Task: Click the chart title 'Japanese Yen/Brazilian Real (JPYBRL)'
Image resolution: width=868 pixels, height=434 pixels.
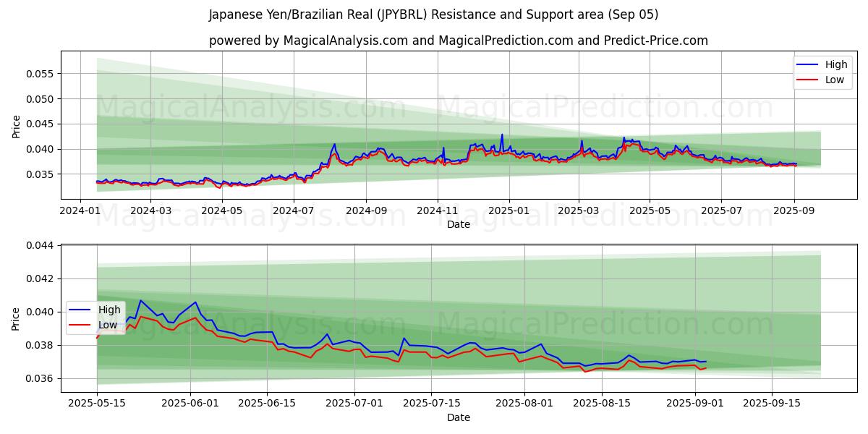Action: pos(316,14)
